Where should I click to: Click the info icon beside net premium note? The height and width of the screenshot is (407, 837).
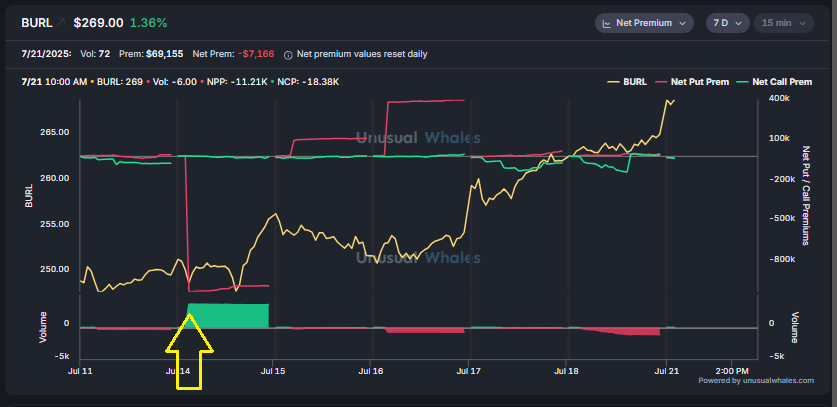point(288,54)
